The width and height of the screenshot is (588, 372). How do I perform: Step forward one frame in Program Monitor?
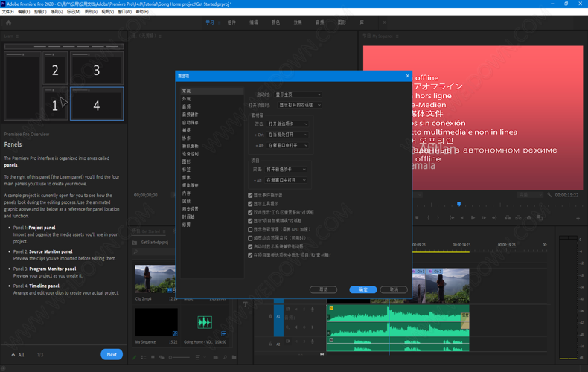pyautogui.click(x=484, y=218)
